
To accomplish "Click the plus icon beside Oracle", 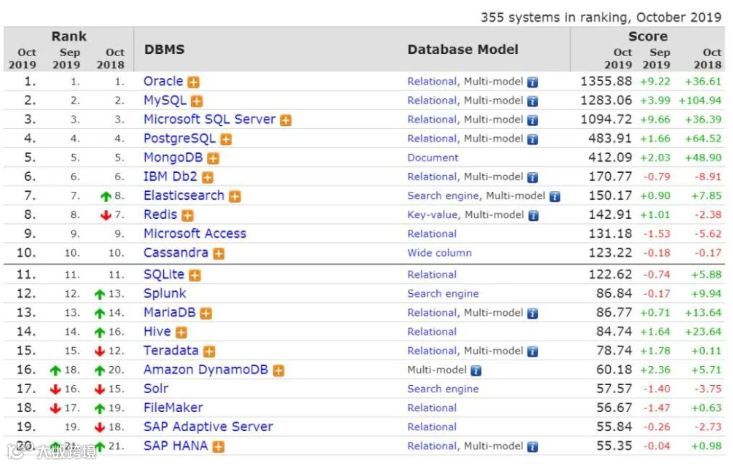I will (x=194, y=82).
